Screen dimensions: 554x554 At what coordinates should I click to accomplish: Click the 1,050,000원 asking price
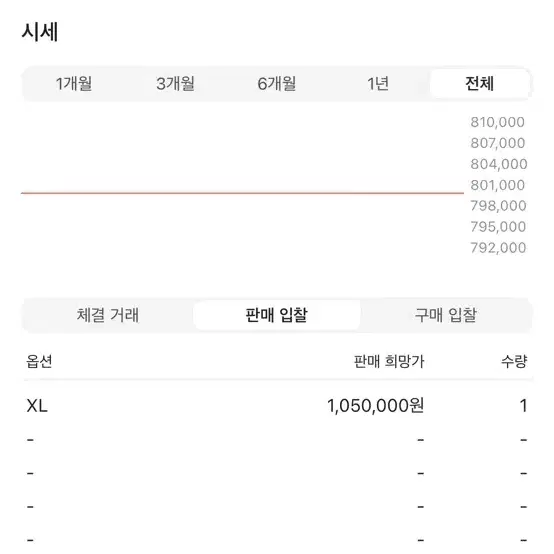coord(376,406)
